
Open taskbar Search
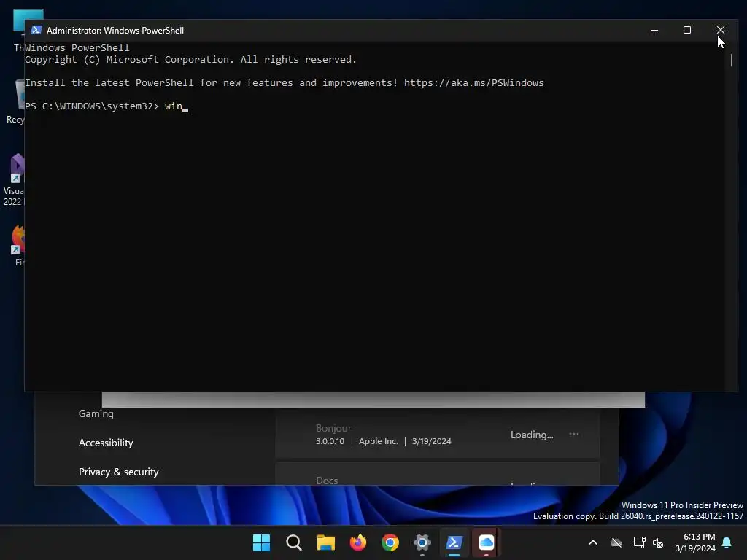(293, 542)
